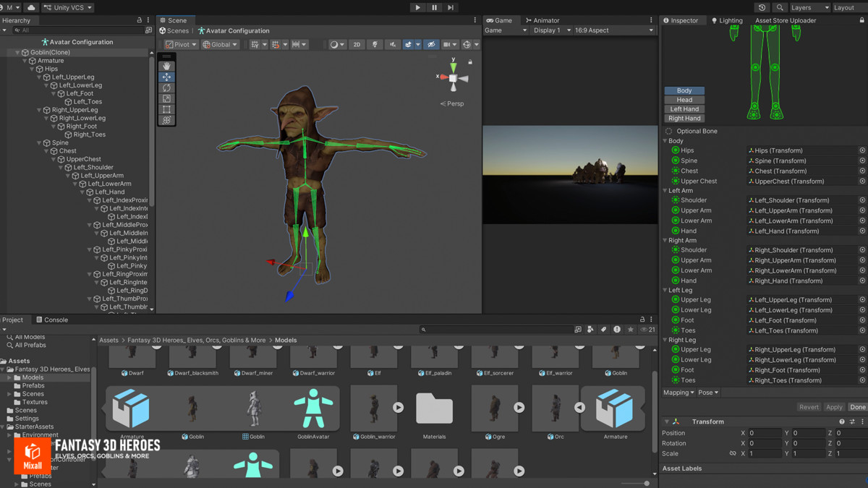
Task: Open shading draw mode dropdown
Action: click(x=337, y=45)
